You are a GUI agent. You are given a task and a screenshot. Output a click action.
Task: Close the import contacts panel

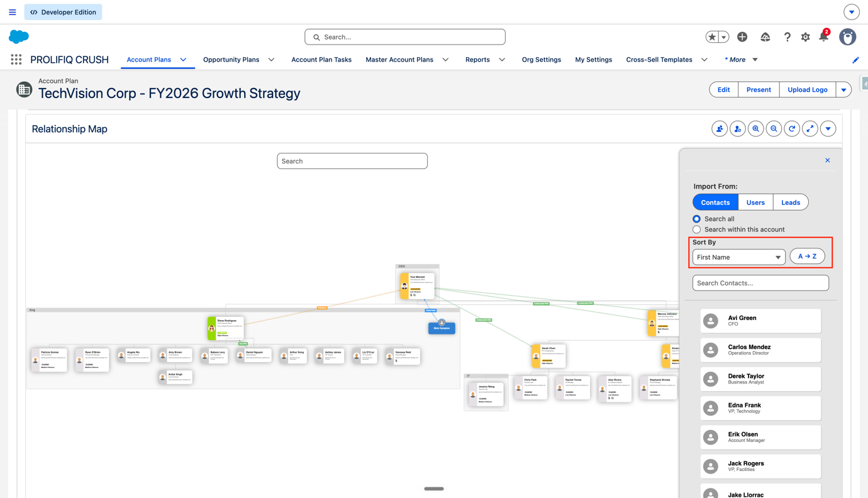tap(828, 160)
